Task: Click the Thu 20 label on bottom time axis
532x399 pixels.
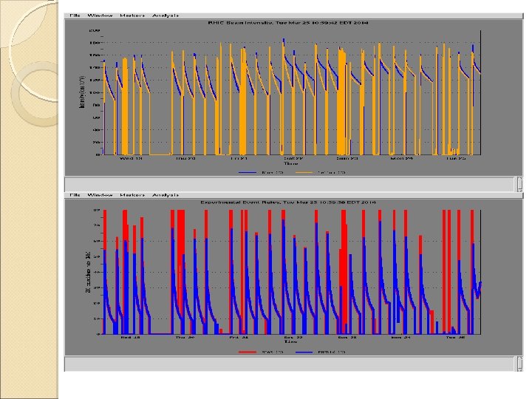Action: (x=185, y=337)
